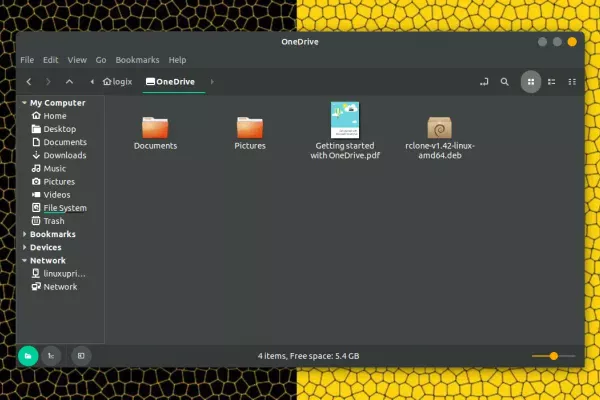600x400 pixels.
Task: Click the '4 items, Free space: 5.4 GB' status text
Action: (x=308, y=356)
